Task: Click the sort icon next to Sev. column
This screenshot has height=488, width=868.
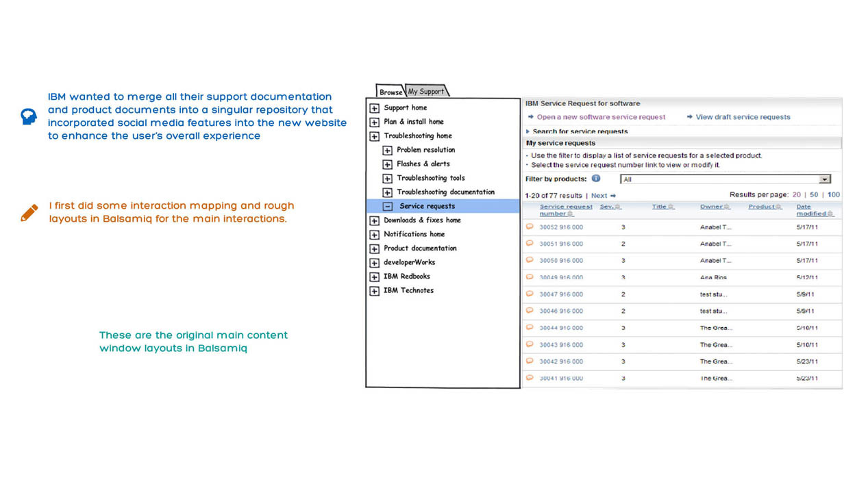Action: click(x=618, y=207)
